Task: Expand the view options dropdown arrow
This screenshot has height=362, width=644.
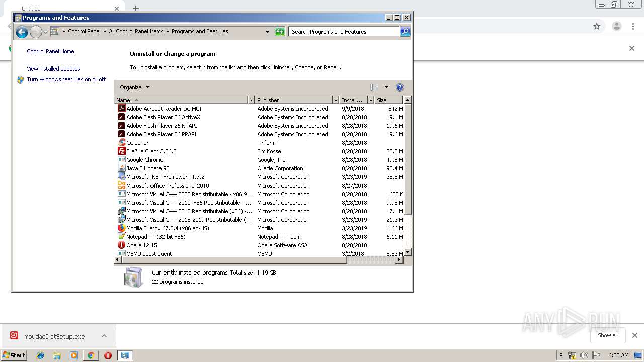Action: 386,87
